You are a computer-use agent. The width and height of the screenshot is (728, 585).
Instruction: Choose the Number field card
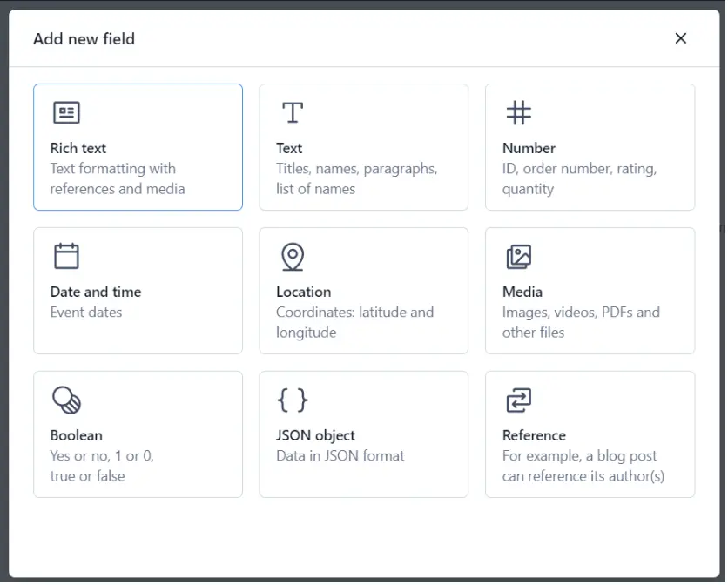tap(590, 146)
